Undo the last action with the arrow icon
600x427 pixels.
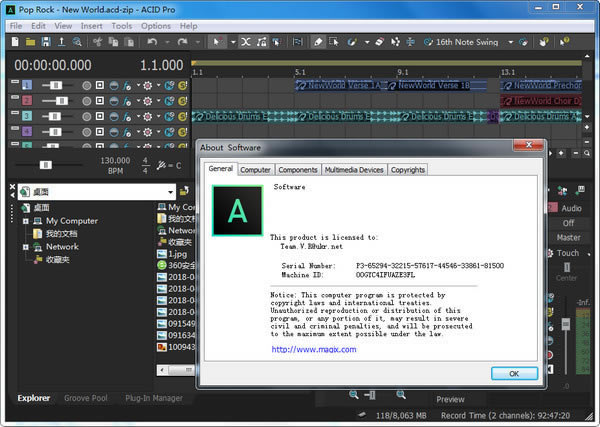pos(152,42)
